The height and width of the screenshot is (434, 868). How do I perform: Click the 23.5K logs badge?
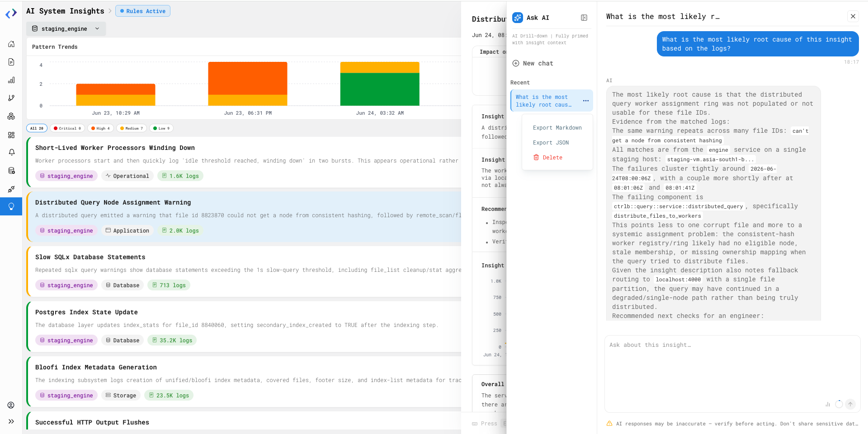[169, 395]
